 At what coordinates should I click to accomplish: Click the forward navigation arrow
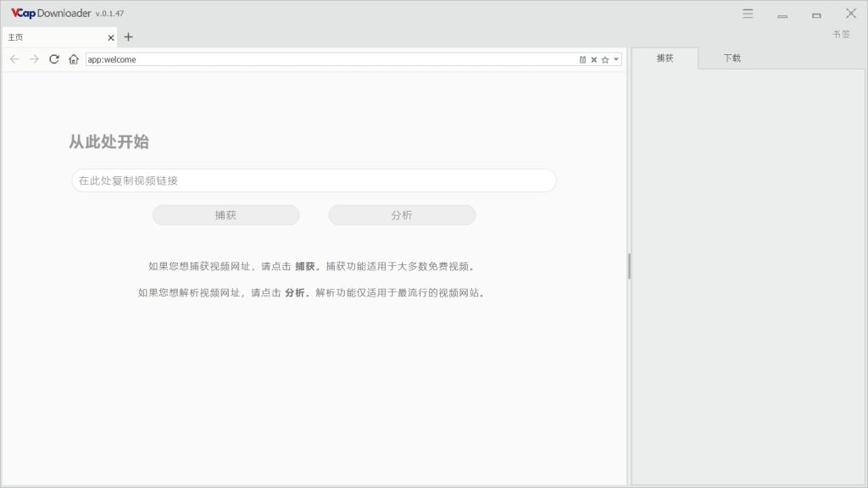33,59
